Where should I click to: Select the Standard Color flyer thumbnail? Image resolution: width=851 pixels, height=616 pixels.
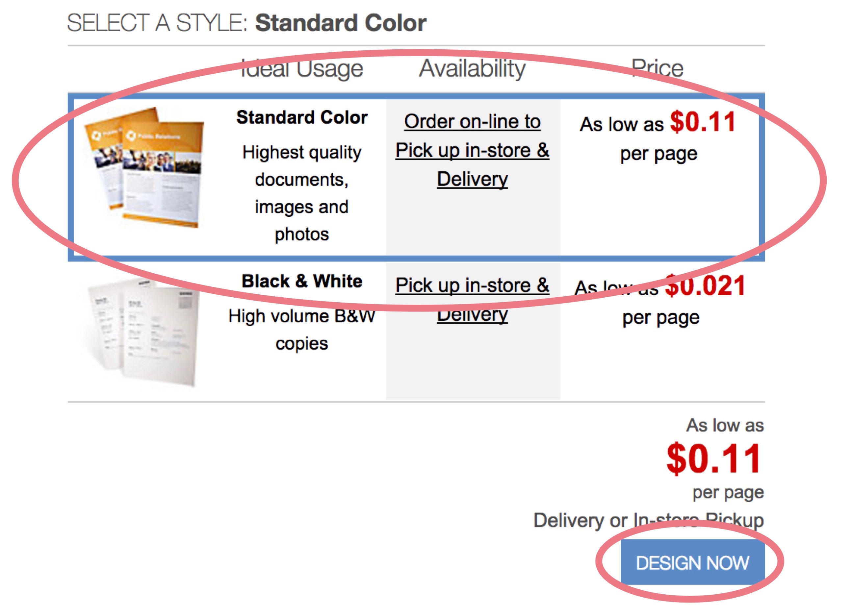(144, 168)
